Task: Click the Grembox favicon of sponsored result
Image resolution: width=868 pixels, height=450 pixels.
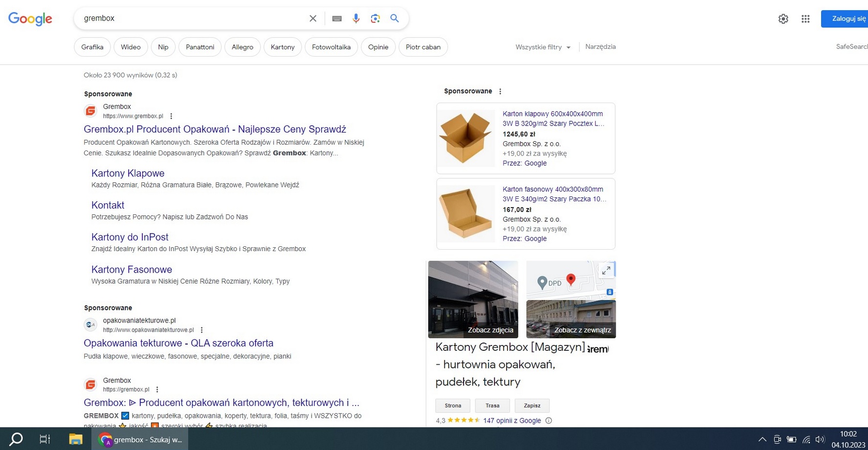Action: tap(90, 111)
